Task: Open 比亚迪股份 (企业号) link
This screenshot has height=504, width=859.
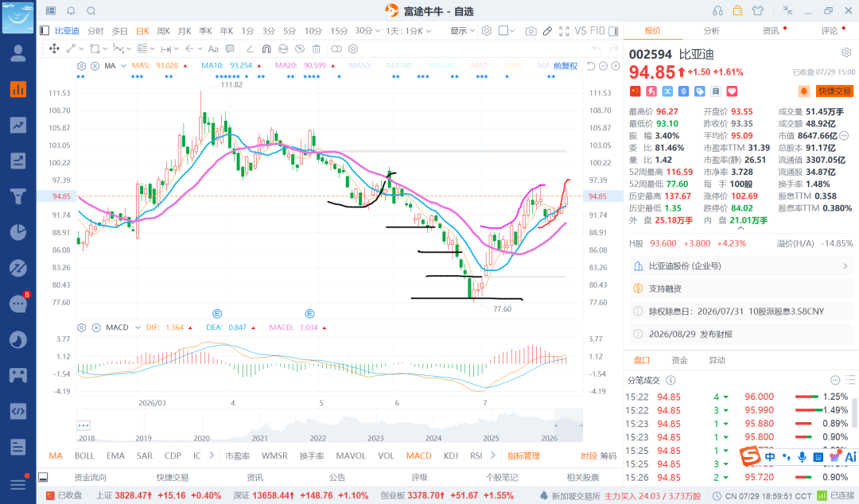Action: pos(685,266)
